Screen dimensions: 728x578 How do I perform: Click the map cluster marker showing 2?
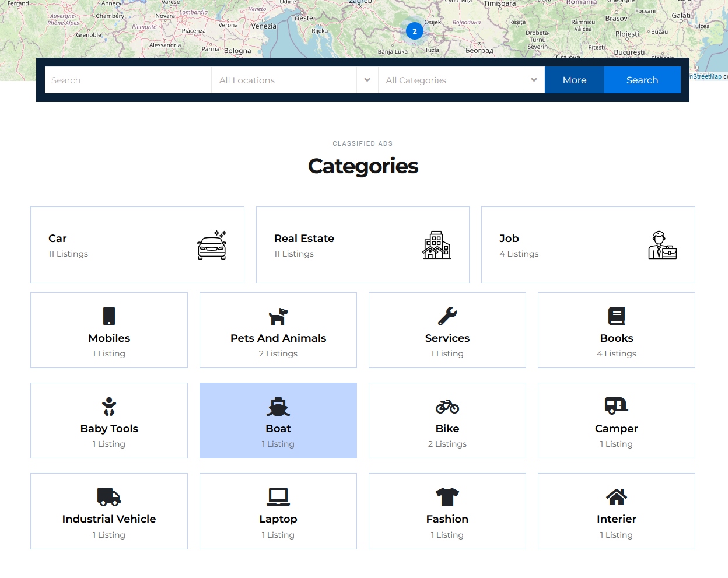(415, 31)
